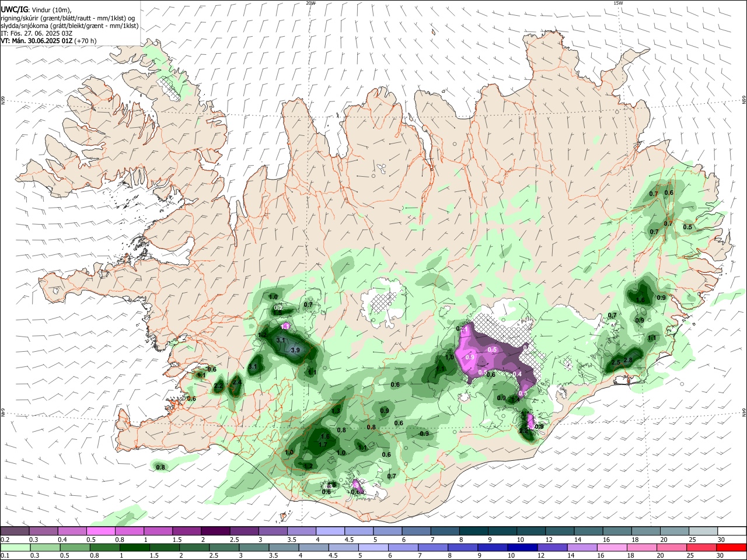
Task: Click the 2.4 precipitation value on the map
Action: point(237,382)
